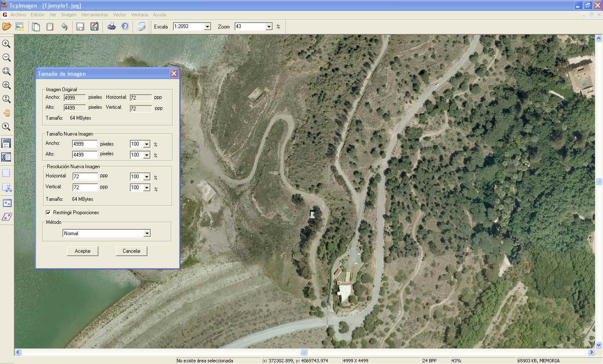The height and width of the screenshot is (364, 603).
Task: Select the zoom in magnifier tool
Action: coord(6,44)
